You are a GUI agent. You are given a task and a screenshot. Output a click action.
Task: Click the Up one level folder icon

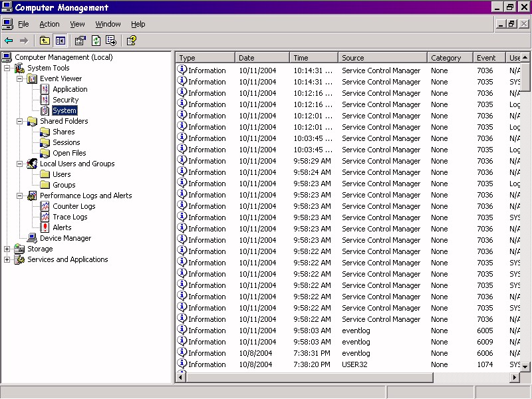(45, 41)
